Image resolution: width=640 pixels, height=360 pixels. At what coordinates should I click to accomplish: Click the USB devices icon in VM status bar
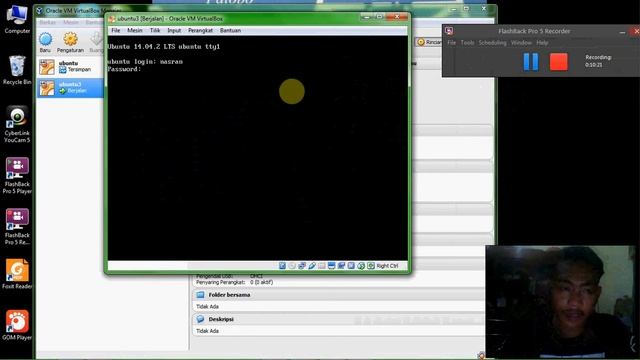[312, 266]
